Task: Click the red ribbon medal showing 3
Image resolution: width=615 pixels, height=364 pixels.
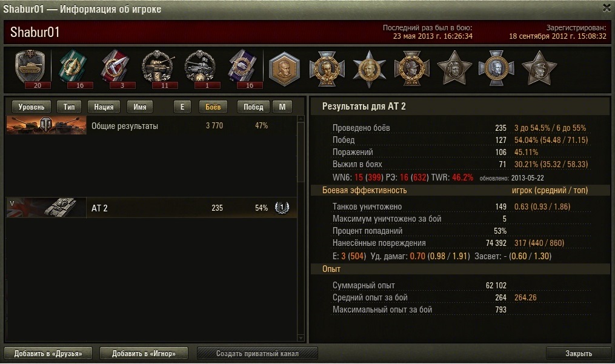Action: point(116,68)
